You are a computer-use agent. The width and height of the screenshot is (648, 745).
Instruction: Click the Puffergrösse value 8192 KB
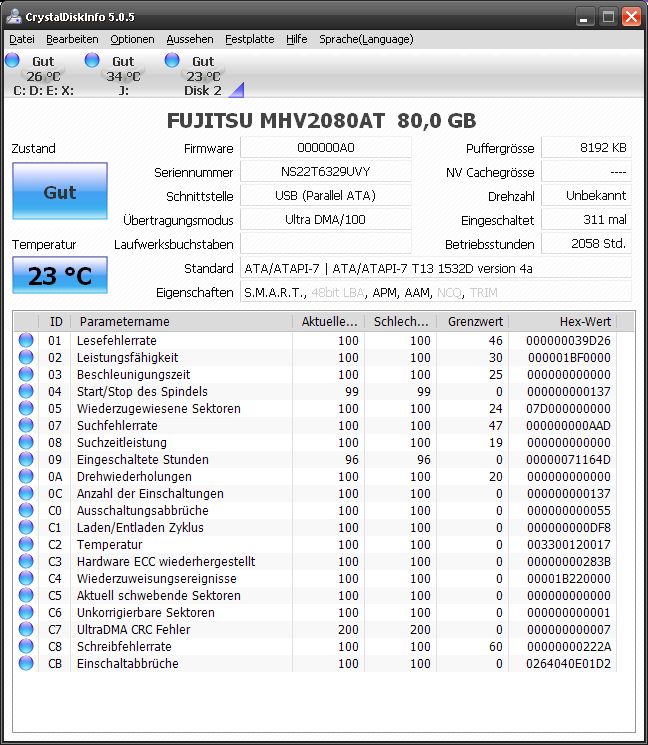(x=586, y=148)
